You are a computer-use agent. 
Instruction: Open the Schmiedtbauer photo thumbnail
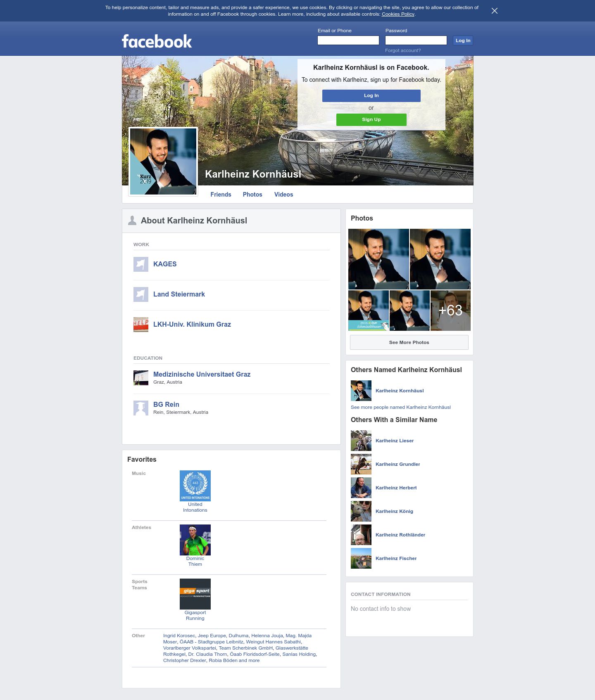369,311
